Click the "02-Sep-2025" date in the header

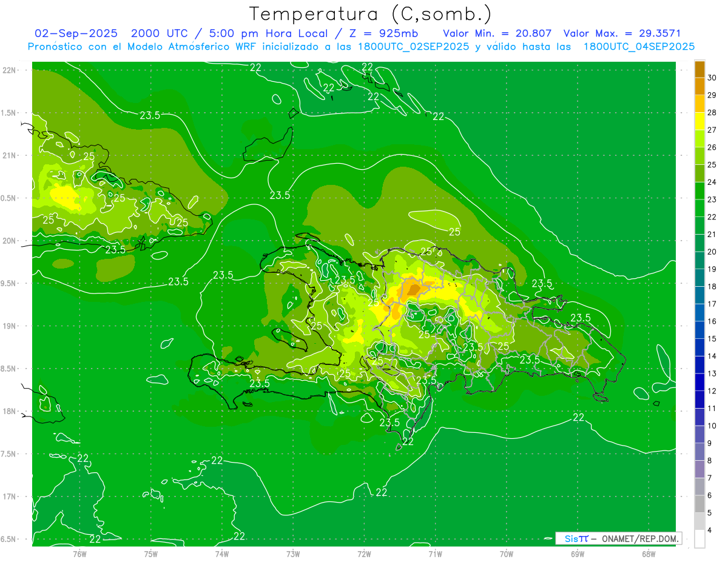[x=76, y=33]
